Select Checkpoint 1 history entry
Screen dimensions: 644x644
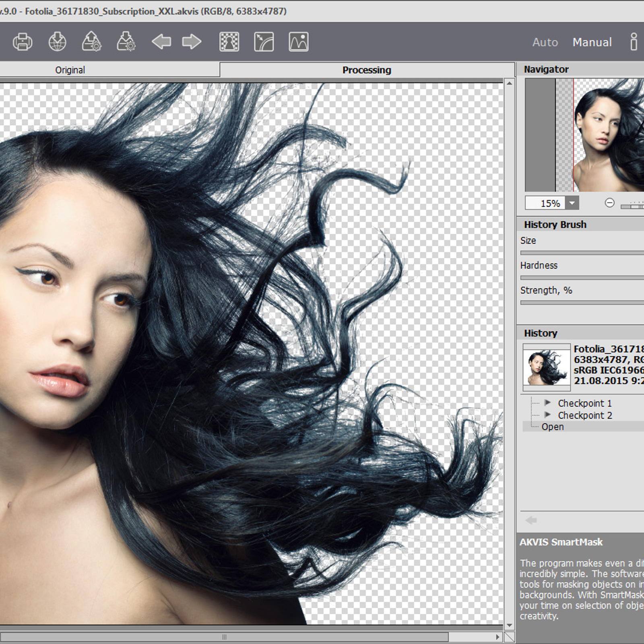(x=584, y=403)
